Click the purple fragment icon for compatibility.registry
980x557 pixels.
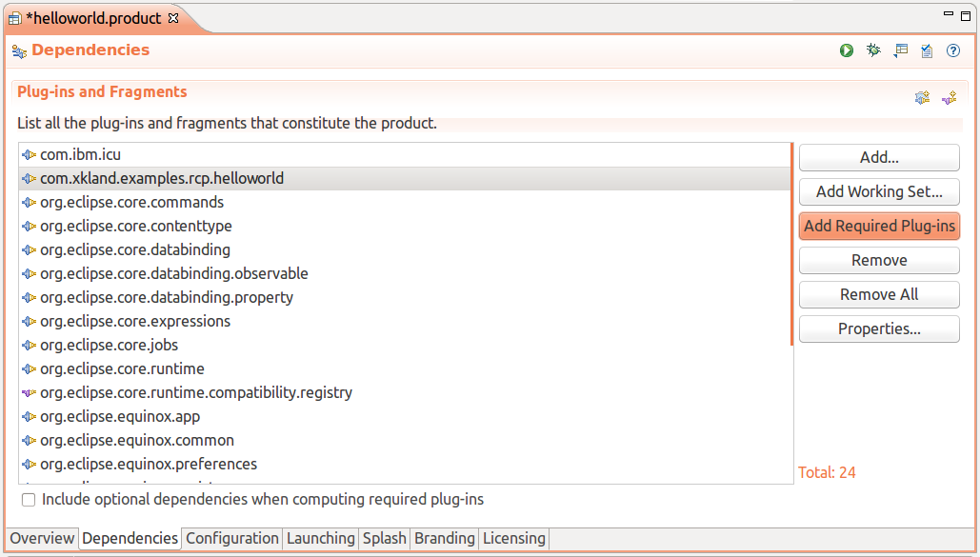pyautogui.click(x=29, y=392)
